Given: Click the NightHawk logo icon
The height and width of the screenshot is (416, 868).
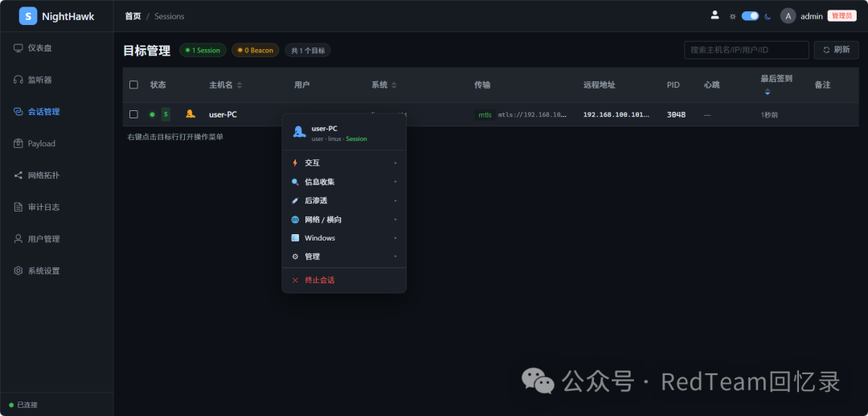Looking at the screenshot, I should click(x=27, y=16).
